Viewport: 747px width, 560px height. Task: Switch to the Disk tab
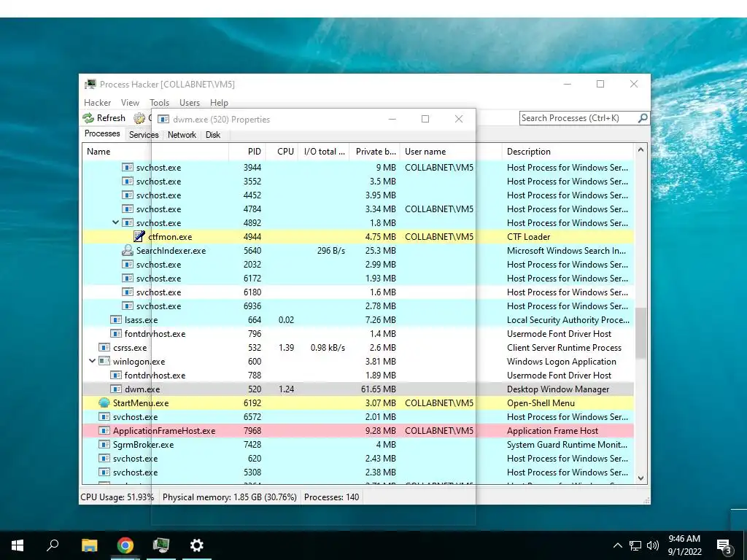point(212,135)
